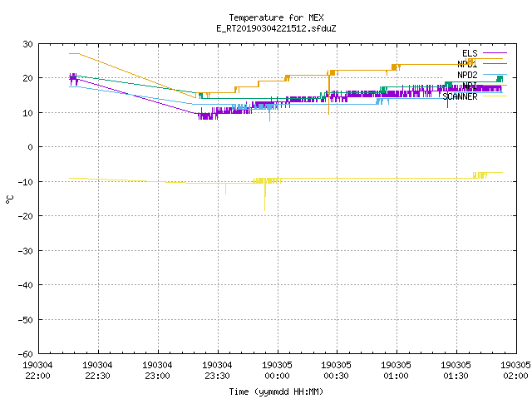The height and width of the screenshot is (399, 532).
Task: Click the 00:30 x-axis time label
Action: click(x=336, y=376)
